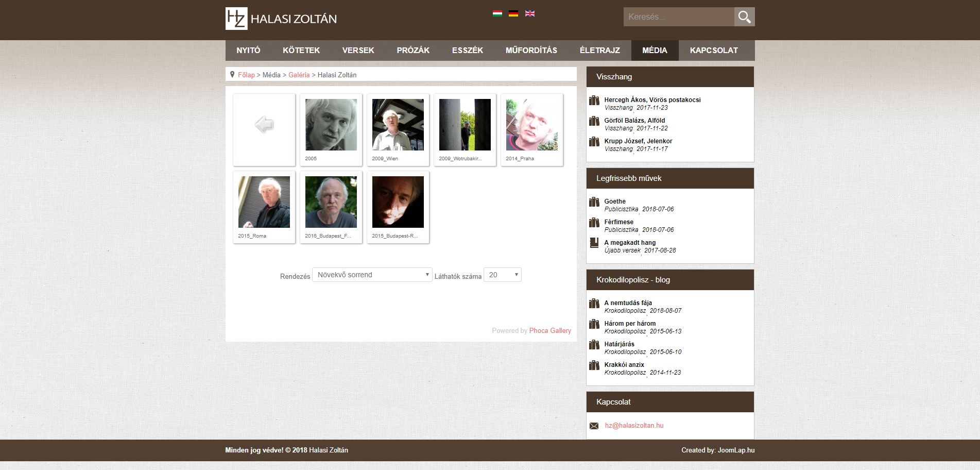View the 2015_Roma photo thumbnail
980x470 pixels.
coord(264,202)
